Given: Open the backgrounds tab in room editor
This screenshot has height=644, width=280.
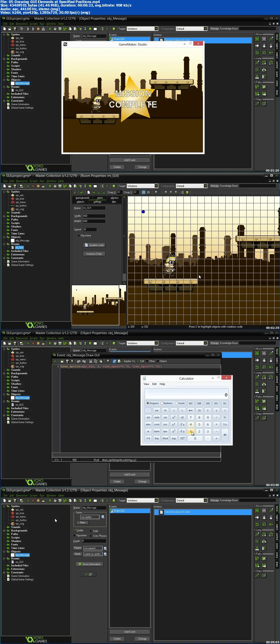Looking at the screenshot, I should click(82, 198).
